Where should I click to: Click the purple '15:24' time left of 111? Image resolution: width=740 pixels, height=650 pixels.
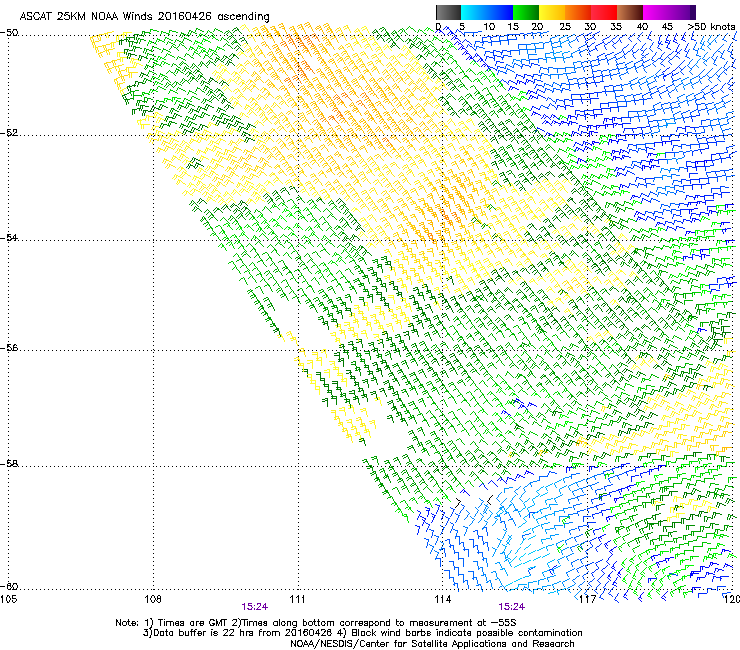[254, 607]
